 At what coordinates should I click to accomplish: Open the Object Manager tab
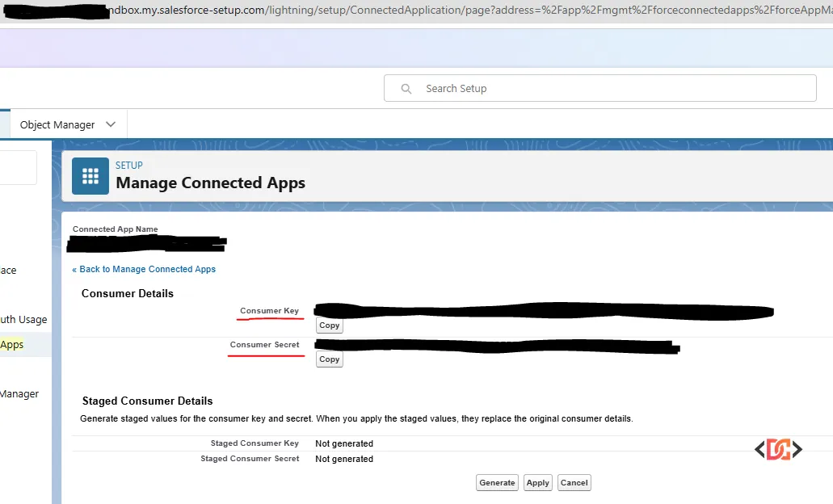(57, 124)
